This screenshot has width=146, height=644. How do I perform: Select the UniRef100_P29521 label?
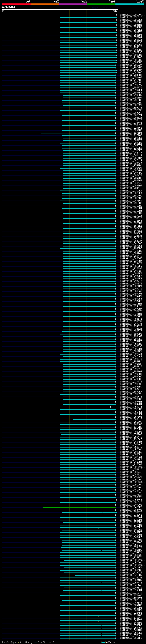131,168
